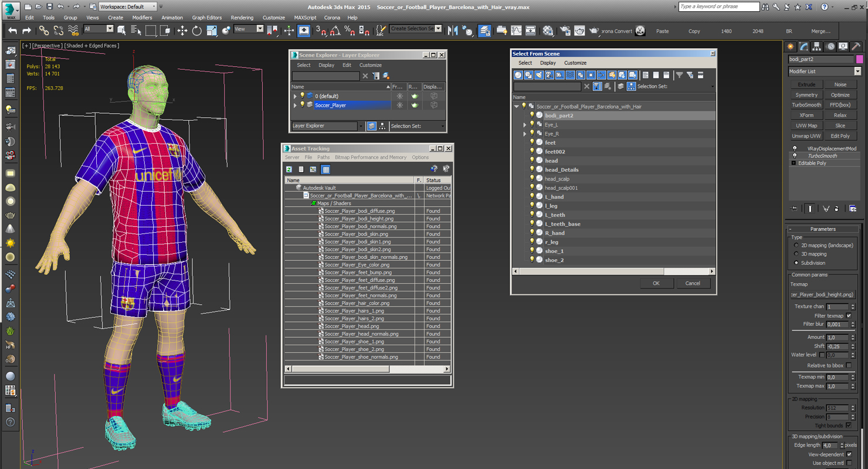
Task: Open the Rendering menu
Action: [242, 18]
